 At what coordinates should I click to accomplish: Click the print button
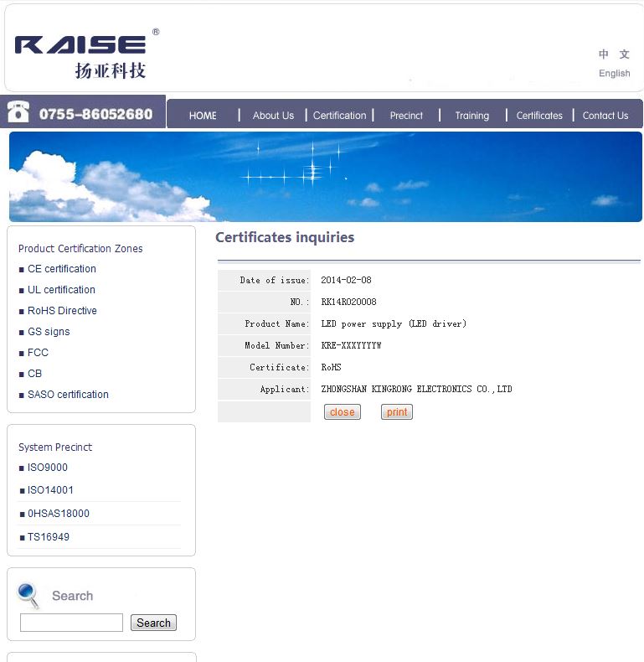tap(397, 411)
